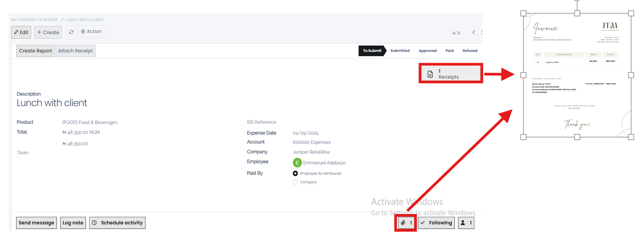This screenshot has width=644, height=237.
Task: Click the Log note button
Action: [x=73, y=223]
